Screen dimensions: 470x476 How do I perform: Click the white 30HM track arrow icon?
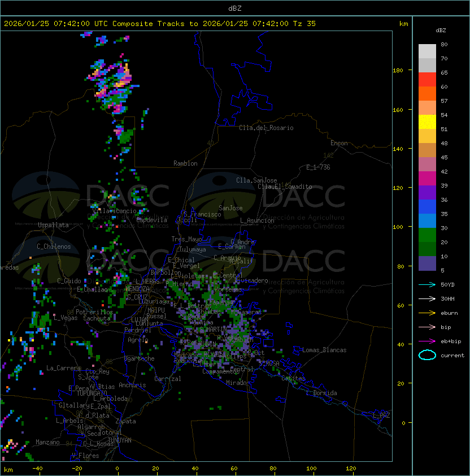coord(427,299)
